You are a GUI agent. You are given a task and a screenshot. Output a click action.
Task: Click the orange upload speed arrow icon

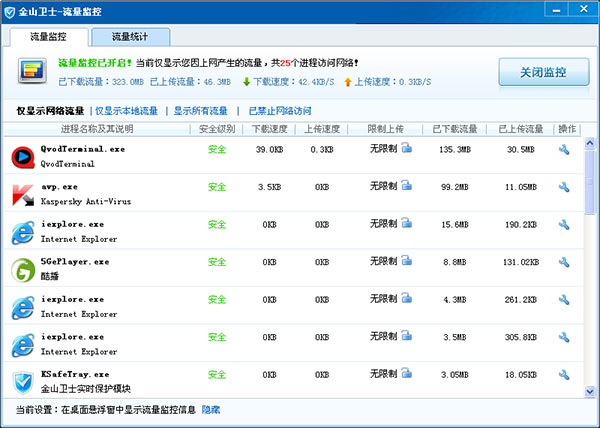(x=347, y=81)
